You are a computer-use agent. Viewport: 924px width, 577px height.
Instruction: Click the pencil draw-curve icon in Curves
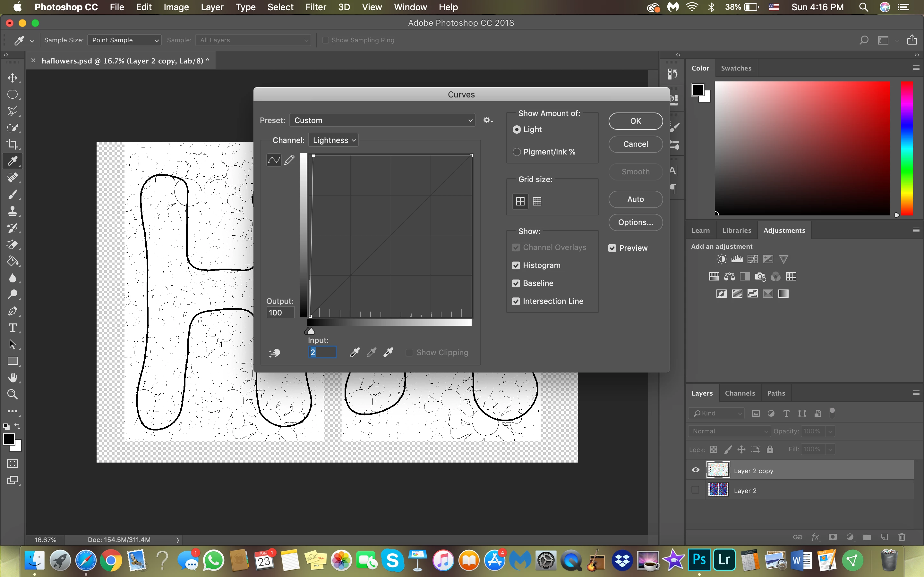tap(289, 160)
